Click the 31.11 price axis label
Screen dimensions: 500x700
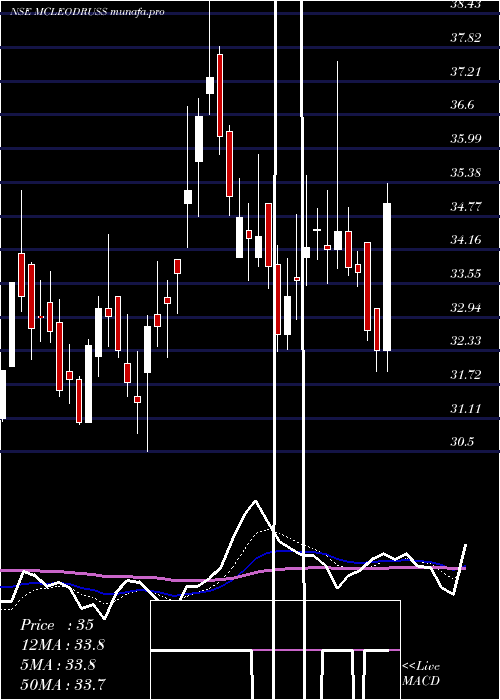point(466,408)
